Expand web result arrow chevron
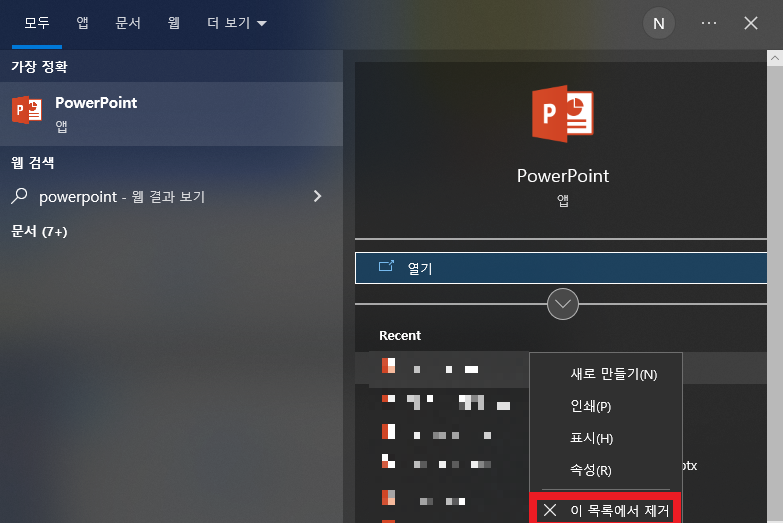The image size is (783, 523). click(x=317, y=196)
